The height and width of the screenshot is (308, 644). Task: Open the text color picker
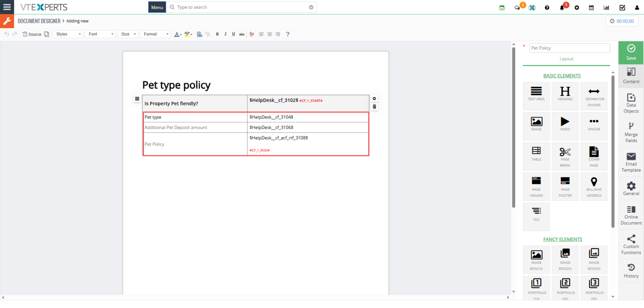[177, 34]
